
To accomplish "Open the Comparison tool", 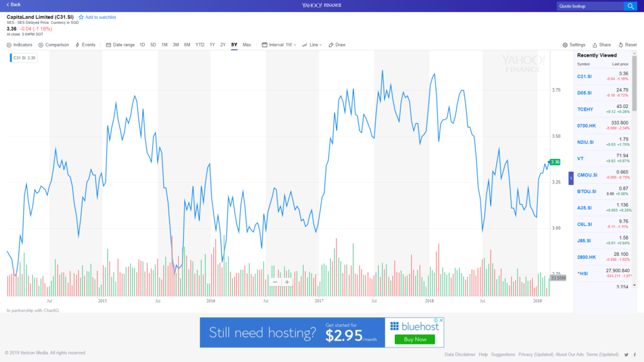I will coord(53,45).
